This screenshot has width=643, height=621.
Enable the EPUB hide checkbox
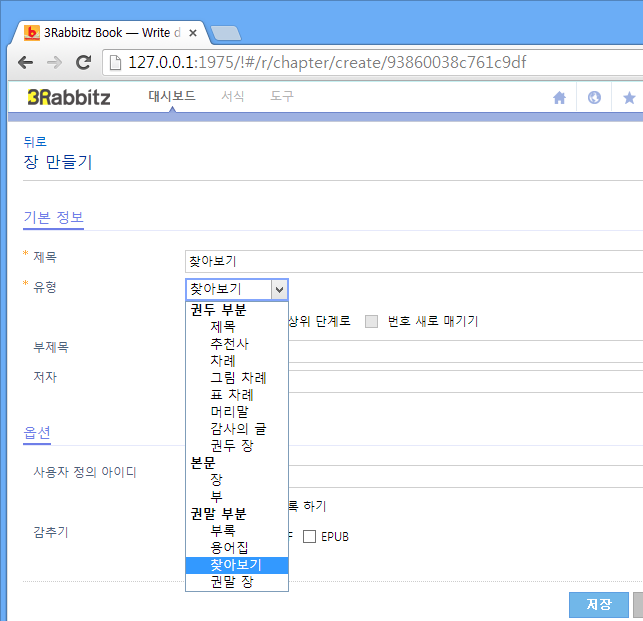309,537
